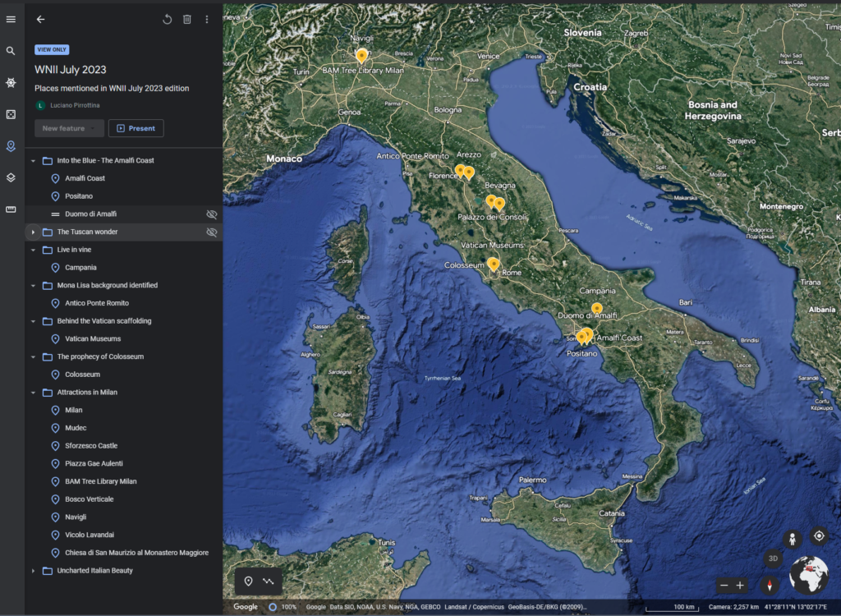The width and height of the screenshot is (841, 616).
Task: Select Chiesa di San Maurizio al Monastero Maggiore
Action: pos(123,553)
